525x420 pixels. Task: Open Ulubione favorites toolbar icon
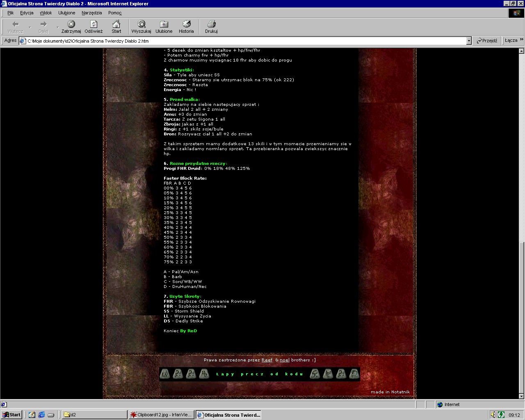click(164, 25)
